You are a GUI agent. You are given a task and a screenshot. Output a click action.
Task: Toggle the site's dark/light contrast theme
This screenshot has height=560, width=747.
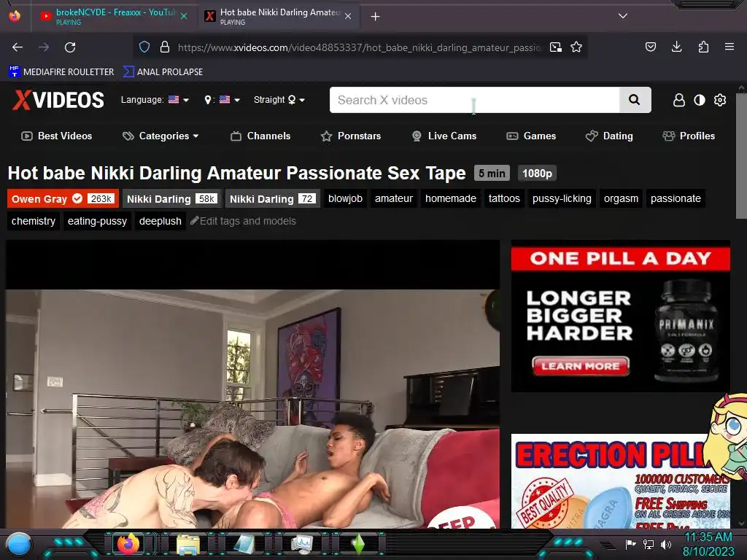pos(700,100)
